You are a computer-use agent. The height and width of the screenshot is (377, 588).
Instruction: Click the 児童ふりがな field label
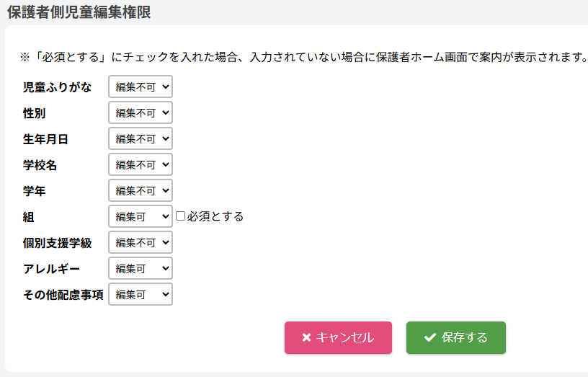click(x=58, y=87)
